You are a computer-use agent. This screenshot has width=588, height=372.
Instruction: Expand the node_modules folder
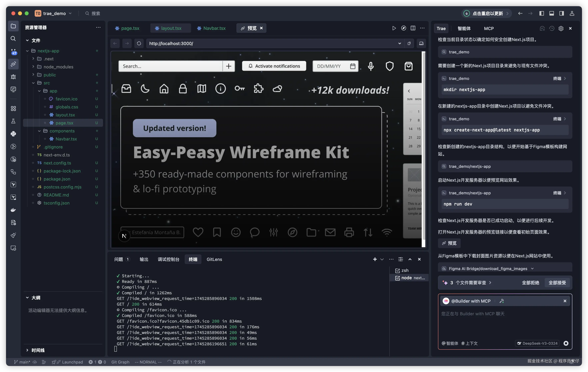[x=33, y=67]
